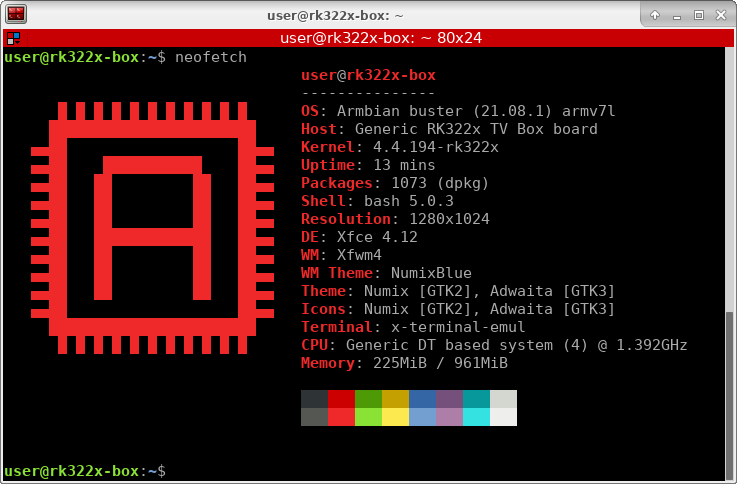Minimize the terminal window
The image size is (737, 484).
point(677,15)
